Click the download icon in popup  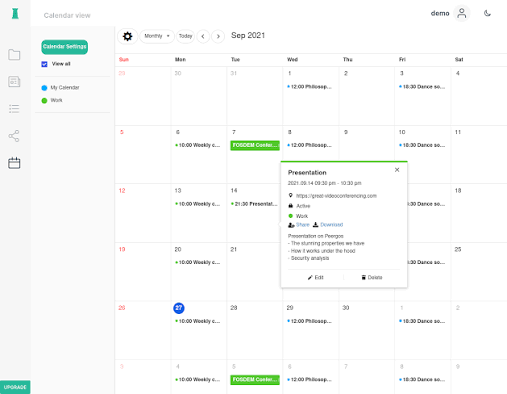click(316, 225)
